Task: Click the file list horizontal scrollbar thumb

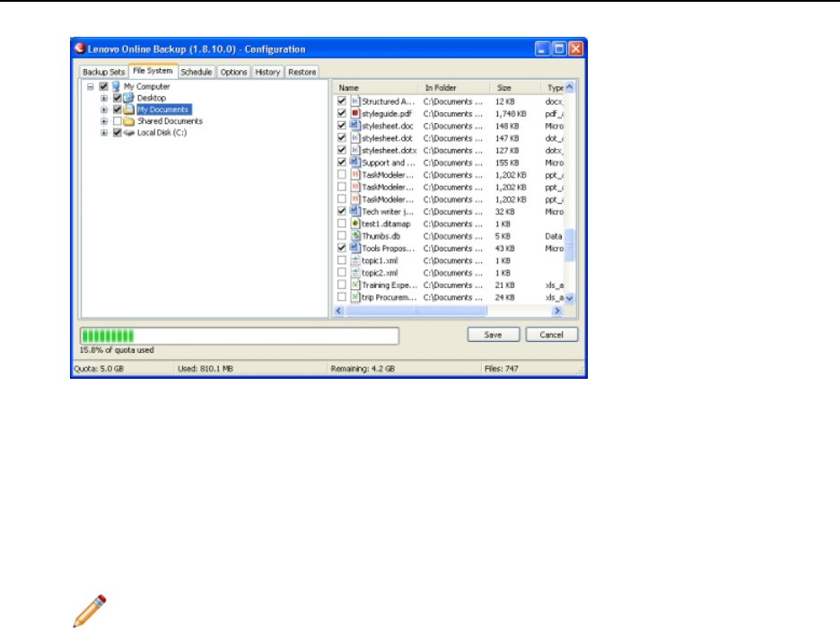Action: [x=416, y=311]
